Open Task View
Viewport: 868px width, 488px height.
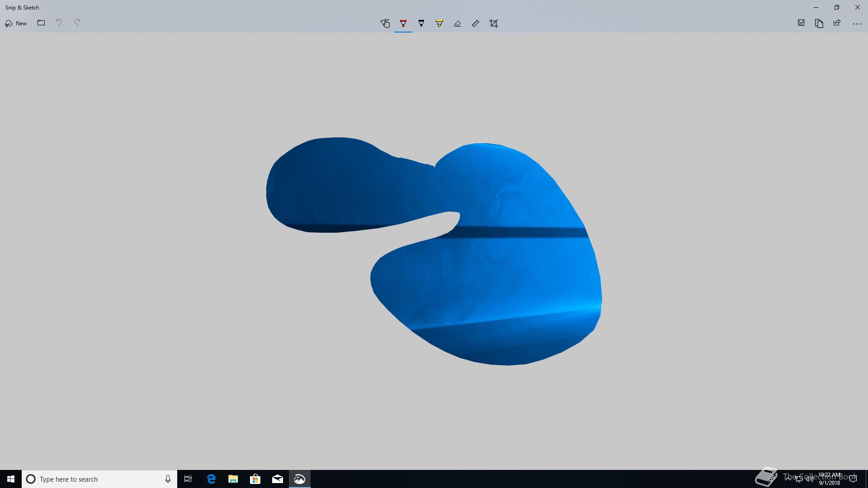(188, 479)
